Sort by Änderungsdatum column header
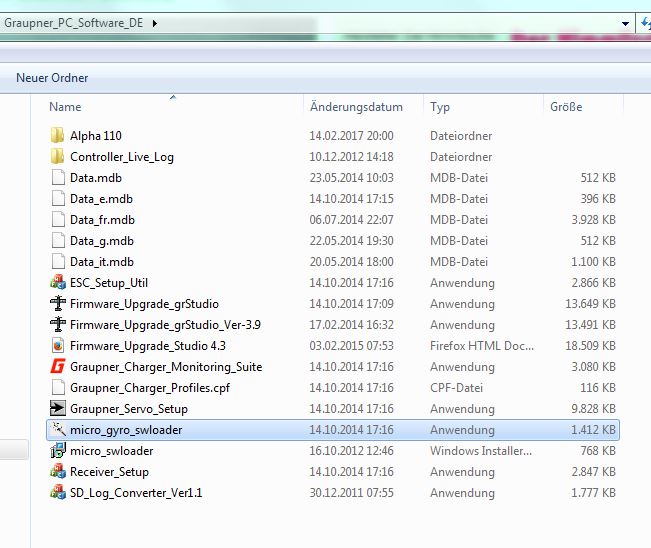651x548 pixels. point(356,107)
